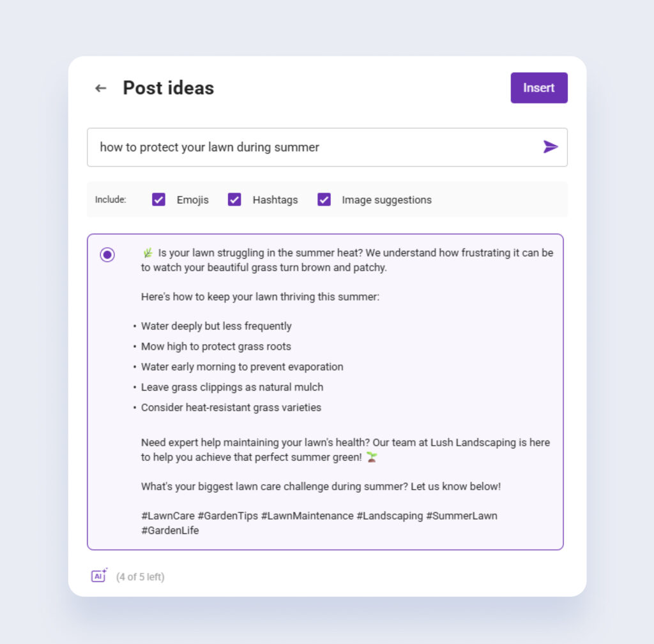Disable the Image suggestions checkbox

pos(324,200)
